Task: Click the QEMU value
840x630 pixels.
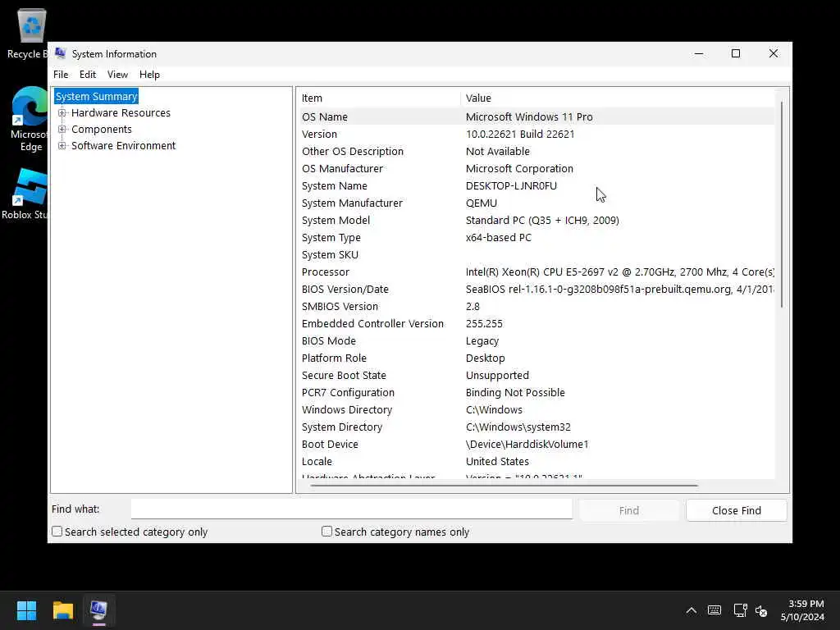Action: coord(481,203)
